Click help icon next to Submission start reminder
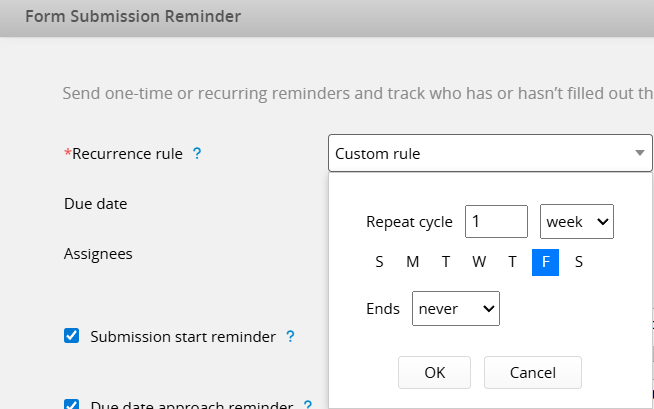This screenshot has width=654, height=409. click(290, 337)
